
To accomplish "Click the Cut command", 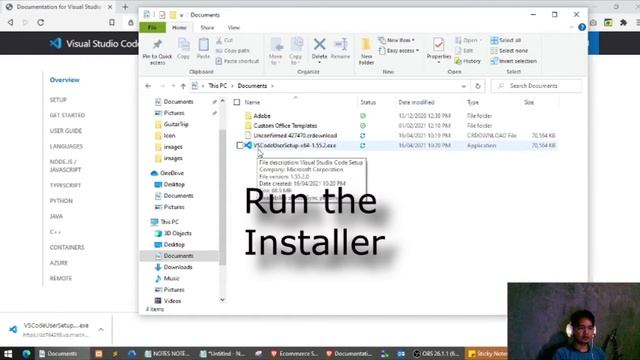I will (x=224, y=40).
